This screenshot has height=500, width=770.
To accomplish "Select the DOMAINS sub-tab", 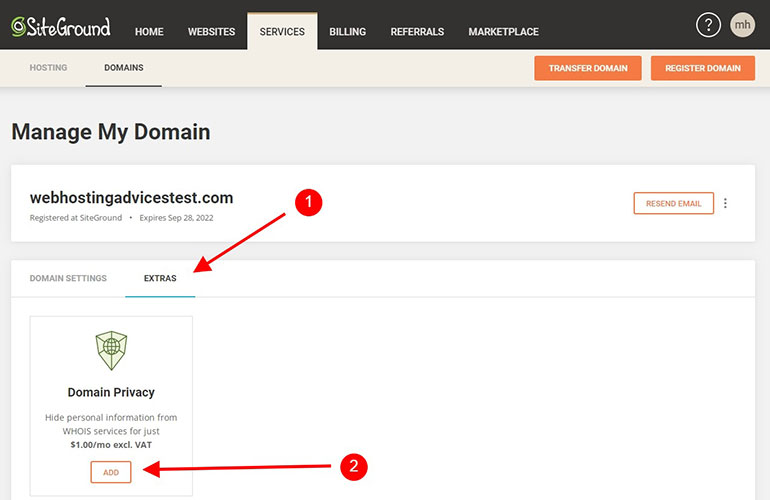I will point(124,68).
